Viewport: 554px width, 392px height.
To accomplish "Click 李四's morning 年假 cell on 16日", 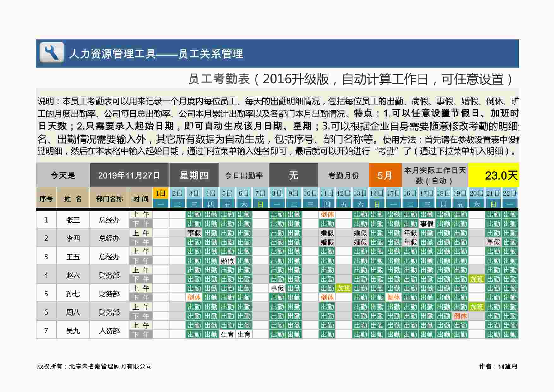I will click(x=410, y=233).
